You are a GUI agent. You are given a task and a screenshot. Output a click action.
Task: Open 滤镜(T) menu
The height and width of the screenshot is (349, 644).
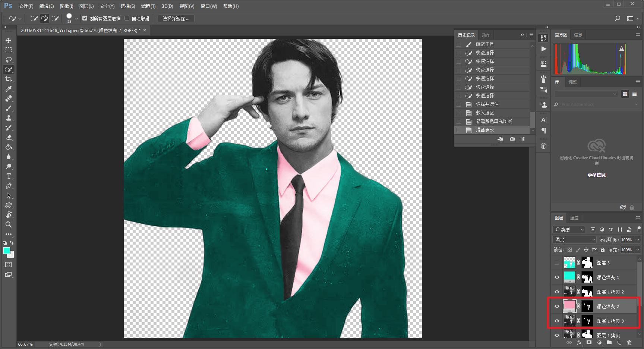tap(148, 6)
